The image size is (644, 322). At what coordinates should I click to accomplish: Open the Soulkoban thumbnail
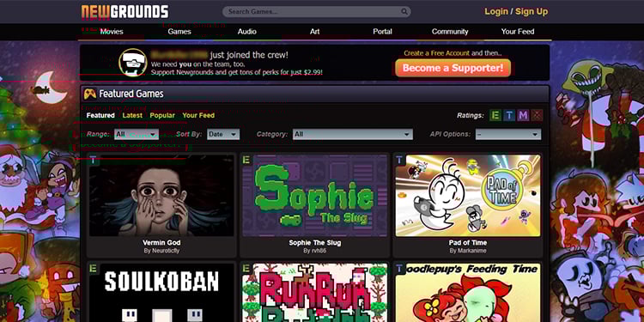coord(161,293)
